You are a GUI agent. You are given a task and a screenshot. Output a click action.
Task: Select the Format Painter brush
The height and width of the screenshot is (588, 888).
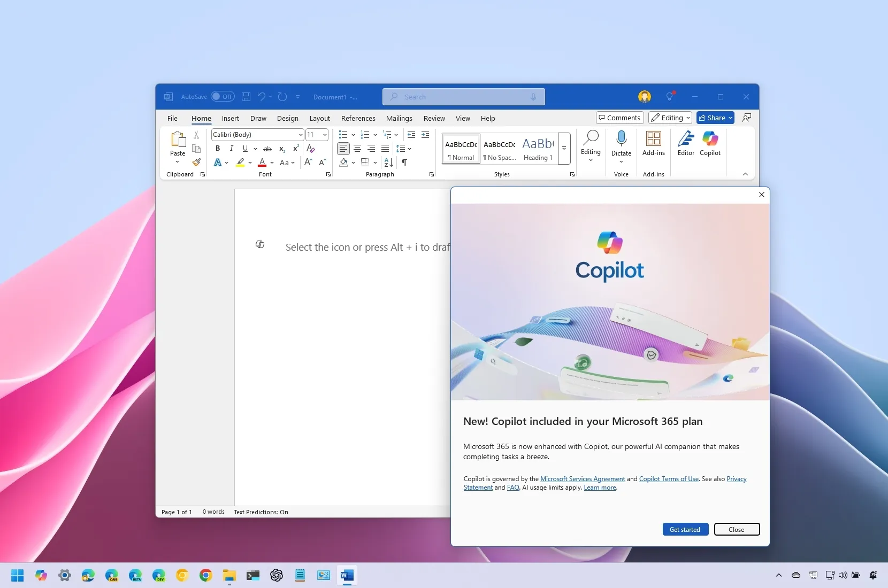pos(196,163)
